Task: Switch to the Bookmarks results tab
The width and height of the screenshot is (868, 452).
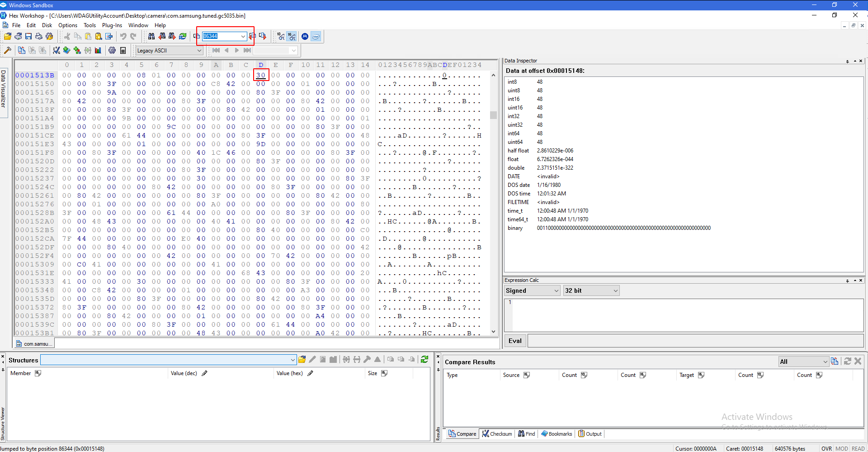Action: pos(557,434)
